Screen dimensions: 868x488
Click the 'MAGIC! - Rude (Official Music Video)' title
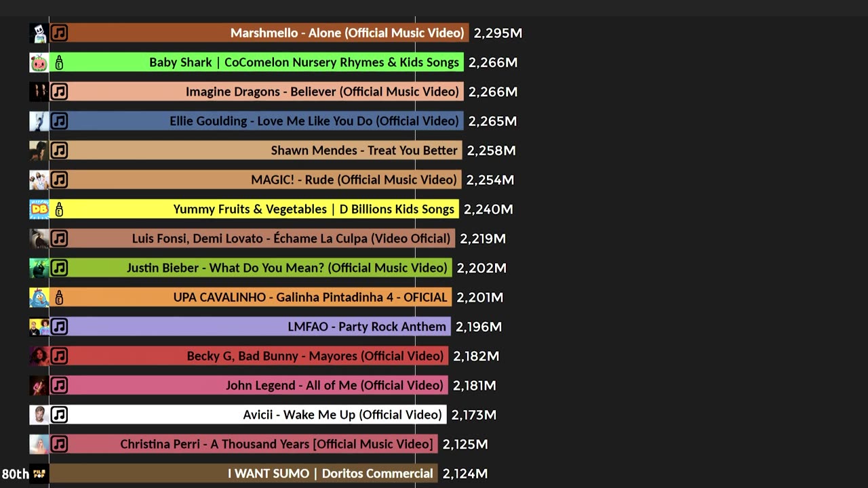click(354, 180)
